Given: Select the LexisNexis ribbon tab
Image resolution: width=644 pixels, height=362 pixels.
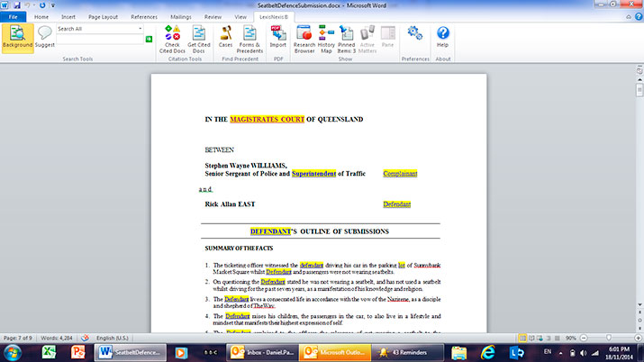Looking at the screenshot, I should (274, 17).
